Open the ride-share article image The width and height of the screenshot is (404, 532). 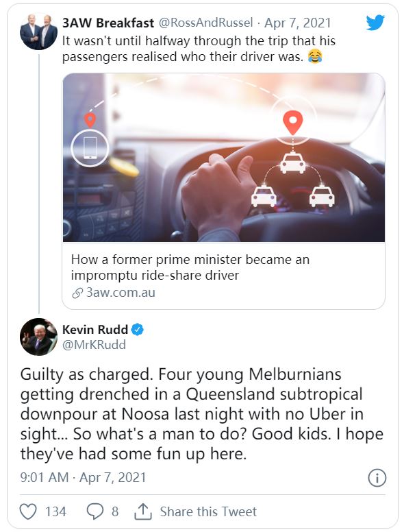224,158
